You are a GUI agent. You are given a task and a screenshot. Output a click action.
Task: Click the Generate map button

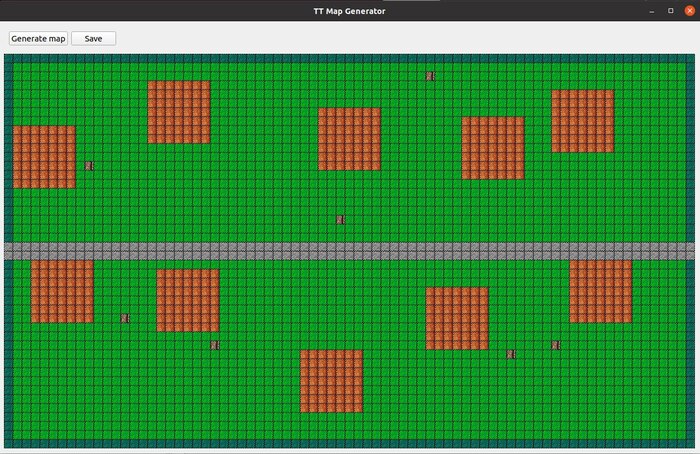(38, 38)
